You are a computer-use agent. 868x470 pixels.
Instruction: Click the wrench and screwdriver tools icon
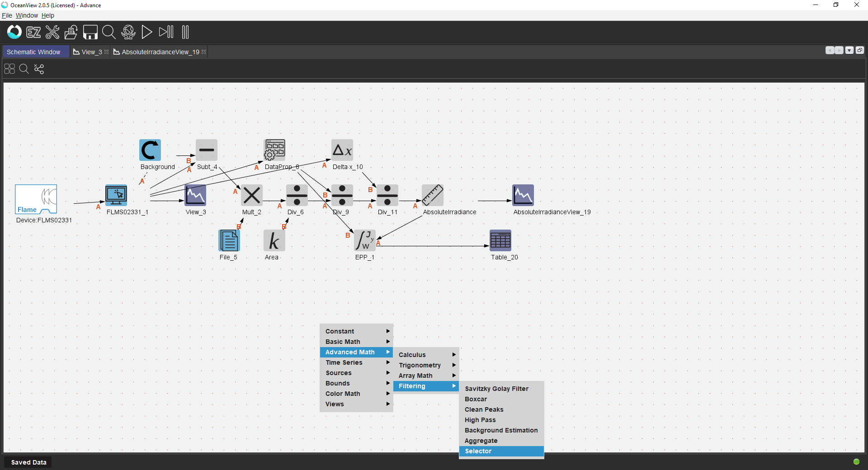tap(52, 32)
